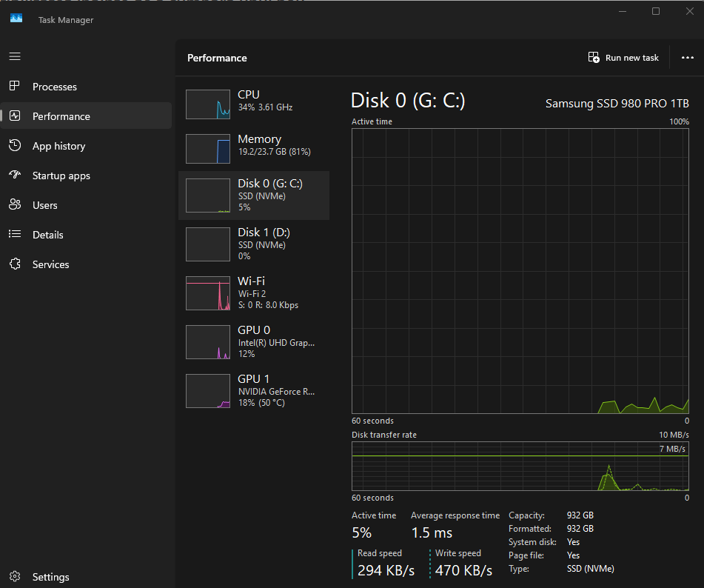Switch to the Performance tab
Viewport: 704px width, 588px height.
coord(61,116)
